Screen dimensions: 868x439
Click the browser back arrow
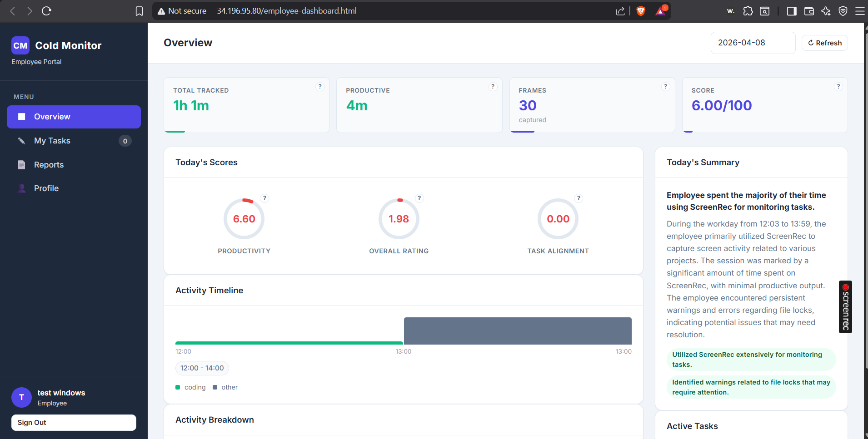[x=13, y=11]
